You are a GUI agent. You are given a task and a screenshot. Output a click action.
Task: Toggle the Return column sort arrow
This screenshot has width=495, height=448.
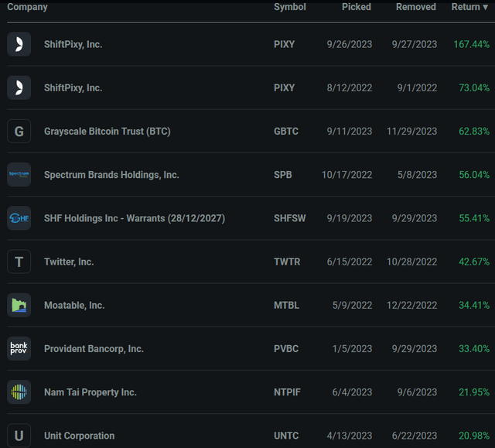click(x=485, y=7)
